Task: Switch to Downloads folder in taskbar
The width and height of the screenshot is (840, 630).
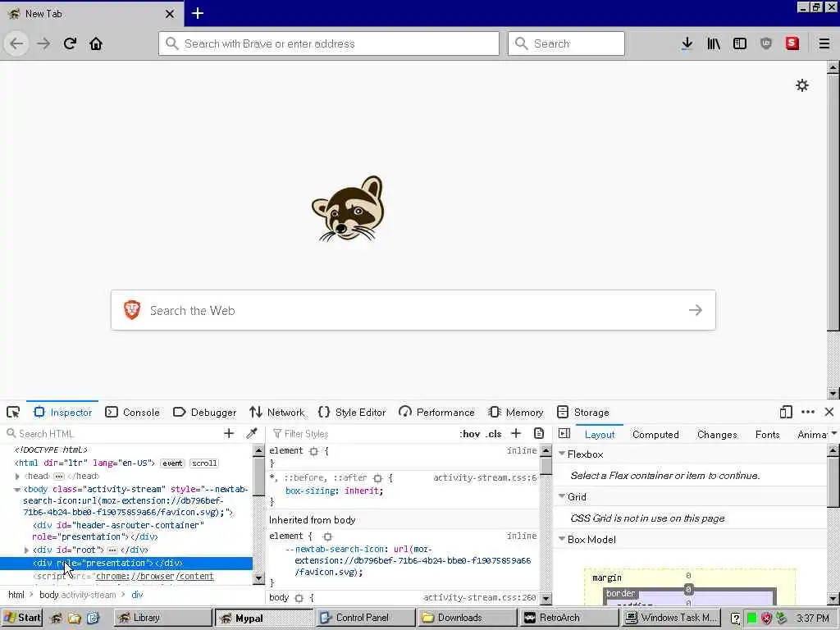Action: 468,618
